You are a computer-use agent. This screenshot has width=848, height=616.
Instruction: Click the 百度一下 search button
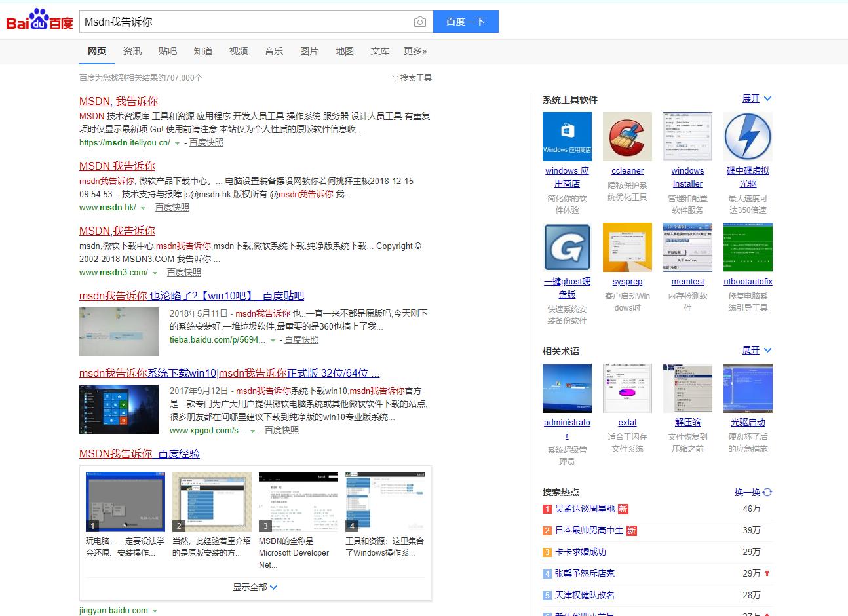pyautogui.click(x=465, y=21)
